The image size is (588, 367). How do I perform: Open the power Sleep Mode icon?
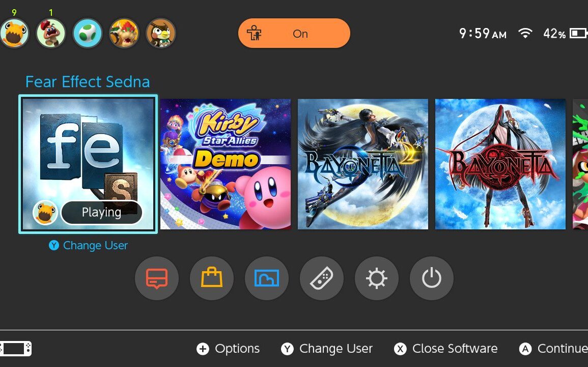point(432,278)
